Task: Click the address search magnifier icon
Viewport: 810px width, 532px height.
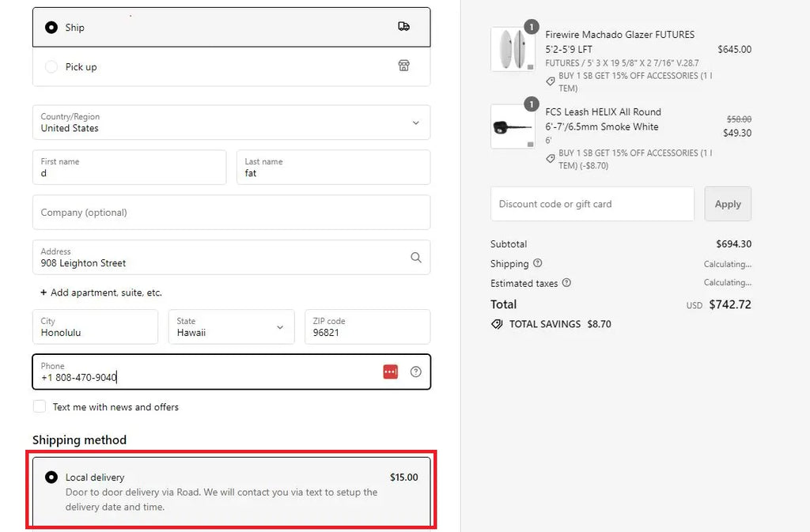Action: coord(416,258)
